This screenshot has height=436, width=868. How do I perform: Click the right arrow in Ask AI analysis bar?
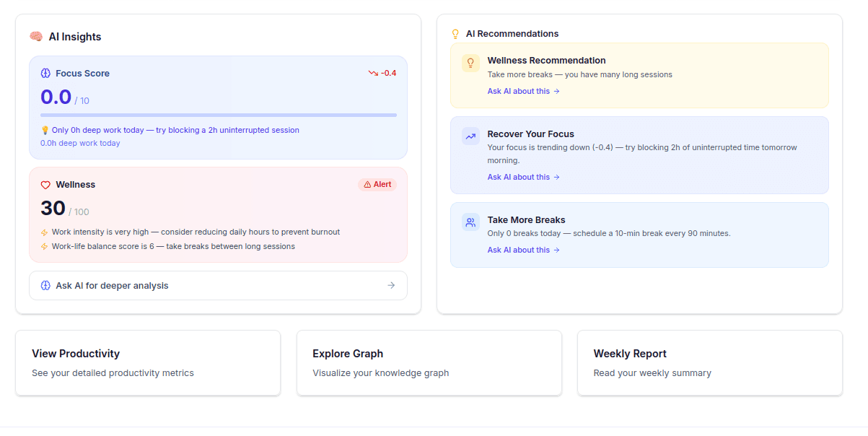point(391,285)
